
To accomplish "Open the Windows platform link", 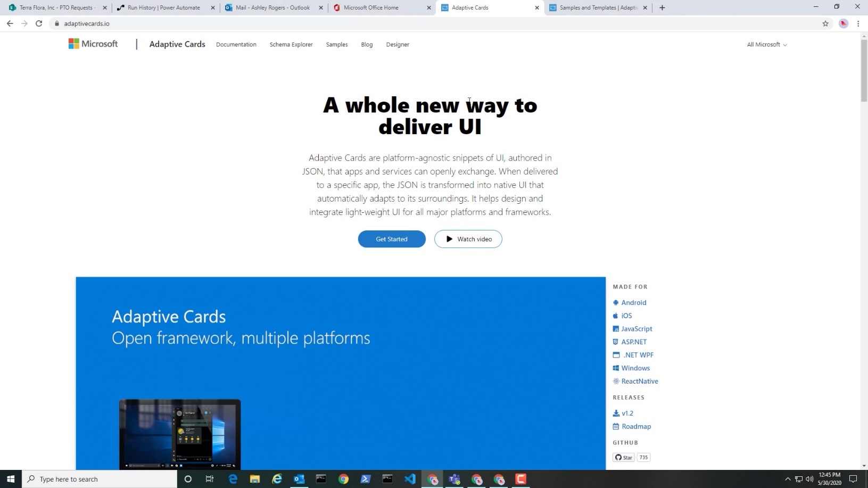I will pos(631,368).
